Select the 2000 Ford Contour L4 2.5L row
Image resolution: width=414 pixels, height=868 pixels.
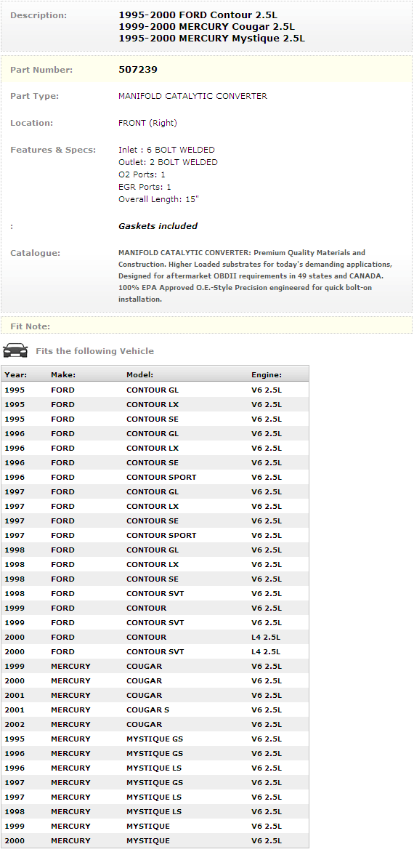155,637
